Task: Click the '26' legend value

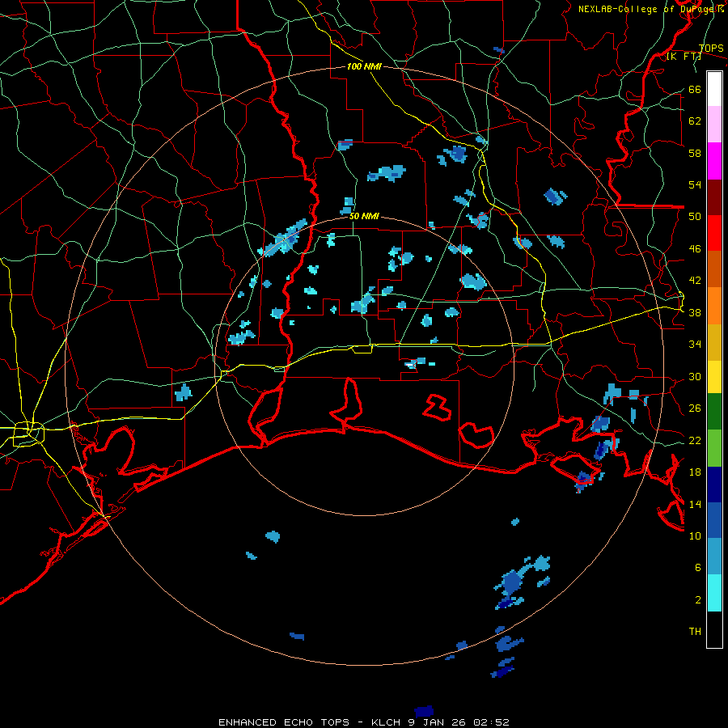Action: (695, 408)
